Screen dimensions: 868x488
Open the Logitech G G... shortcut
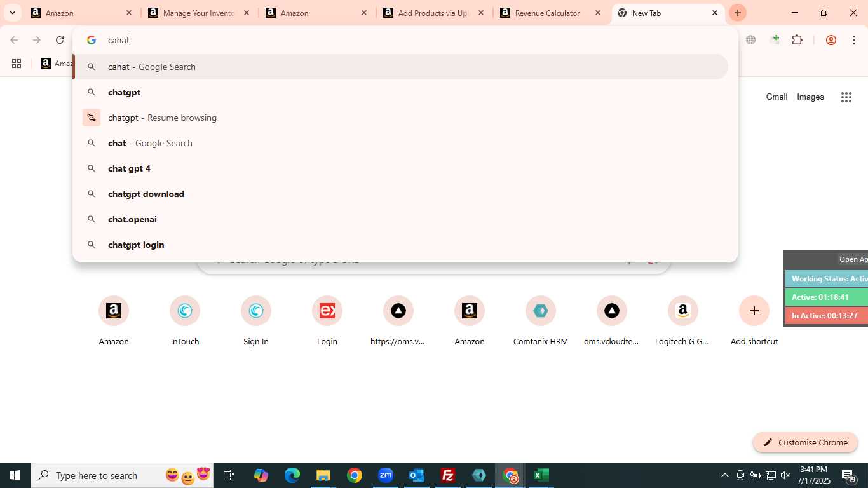tap(683, 322)
